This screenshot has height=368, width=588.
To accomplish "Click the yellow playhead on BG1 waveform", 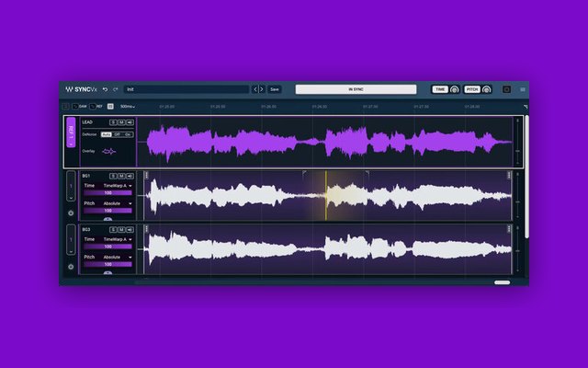I will tap(326, 196).
